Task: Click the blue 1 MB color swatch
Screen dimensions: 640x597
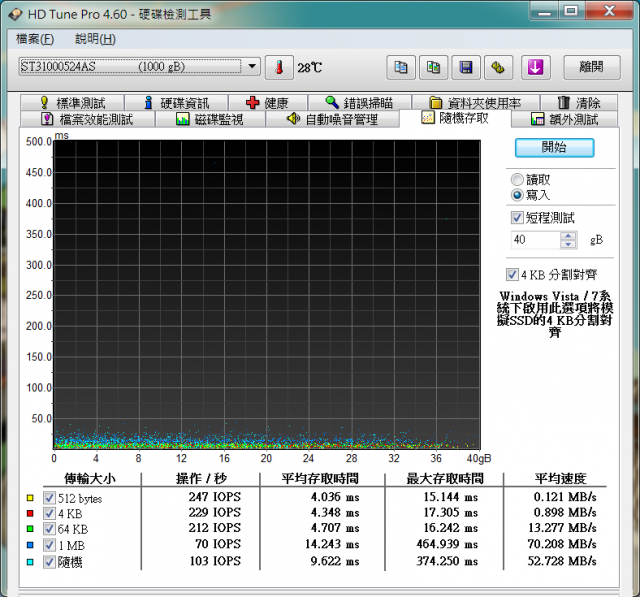Action: pos(30,545)
